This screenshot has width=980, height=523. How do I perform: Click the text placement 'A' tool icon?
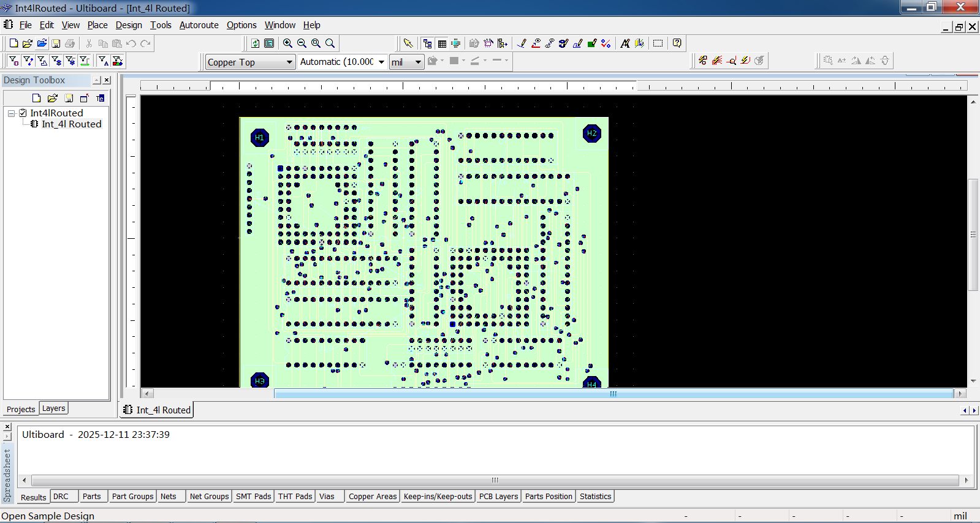[x=625, y=43]
